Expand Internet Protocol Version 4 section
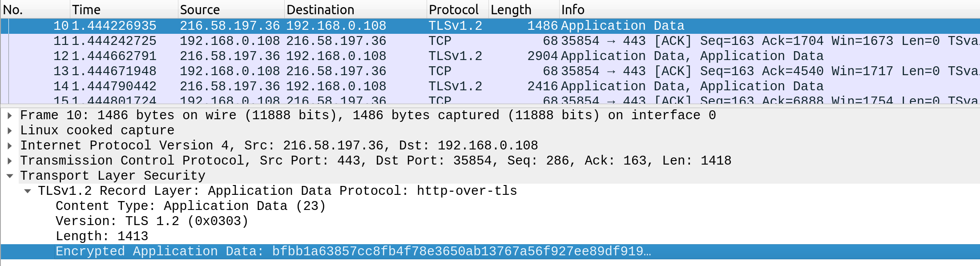Image resolution: width=980 pixels, height=266 pixels. point(9,146)
